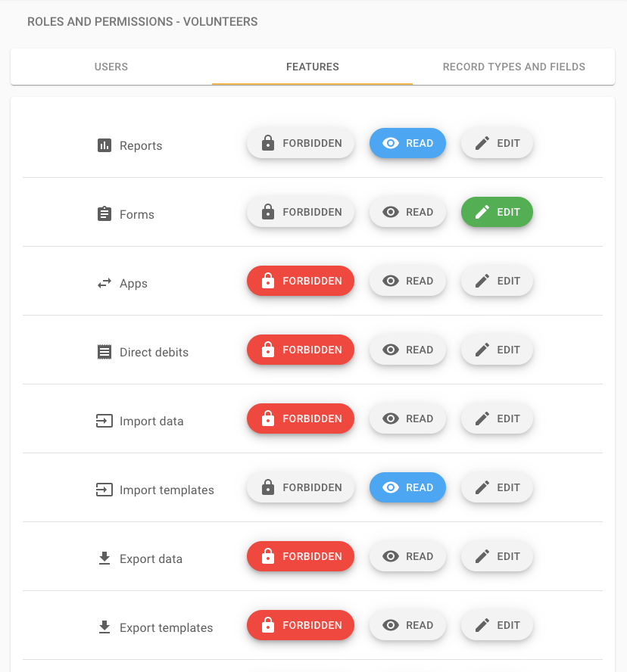Grant EDIT access for Export data
627x672 pixels.
pos(497,556)
